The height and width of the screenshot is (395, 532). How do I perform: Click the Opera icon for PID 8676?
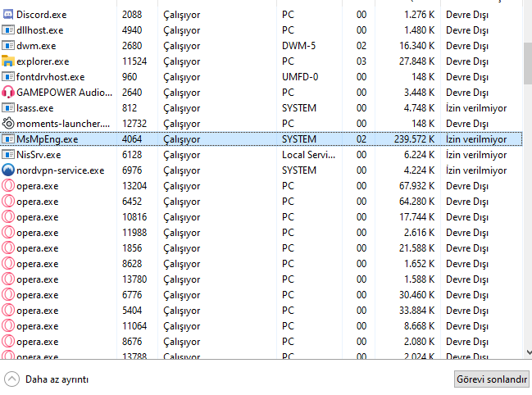(x=8, y=342)
